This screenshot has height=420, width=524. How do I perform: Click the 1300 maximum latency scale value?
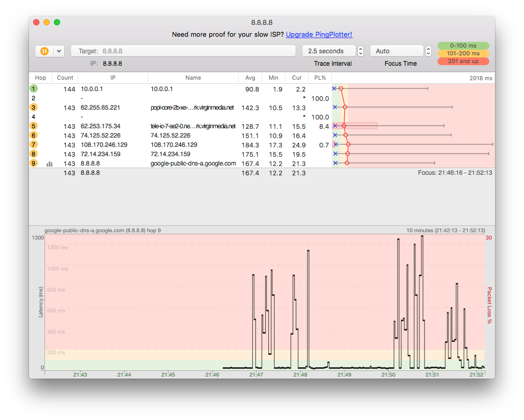pyautogui.click(x=38, y=238)
